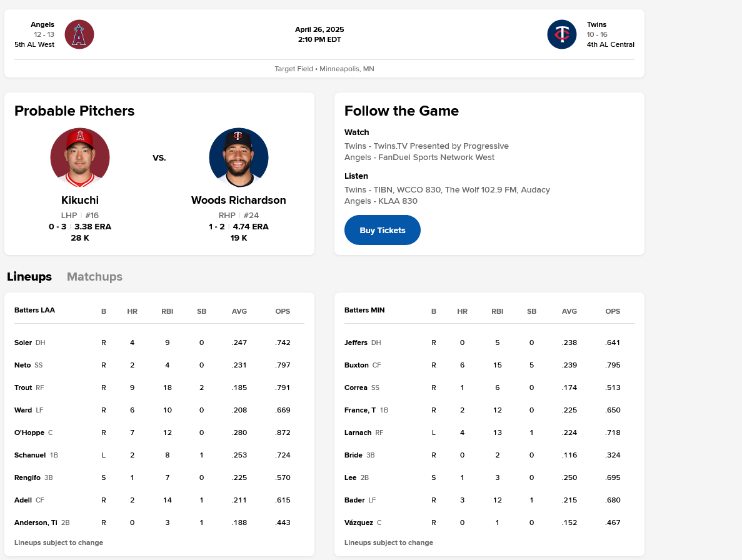Open Kikuchi's player name link

(x=80, y=201)
